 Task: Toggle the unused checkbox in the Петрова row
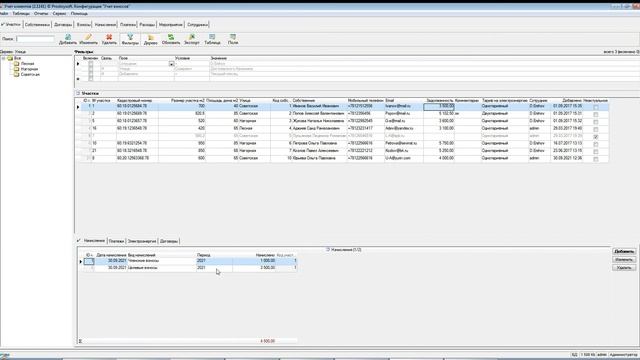tap(596, 144)
